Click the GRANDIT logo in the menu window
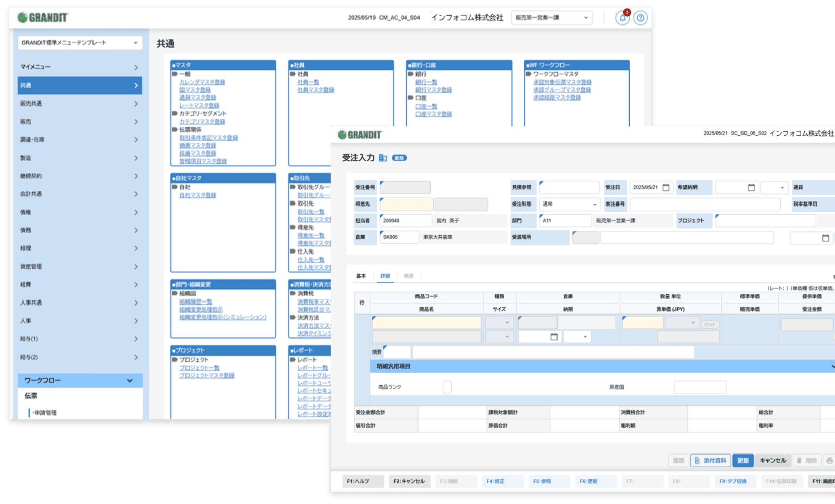Screen dimensions: 835x504 (x=43, y=18)
